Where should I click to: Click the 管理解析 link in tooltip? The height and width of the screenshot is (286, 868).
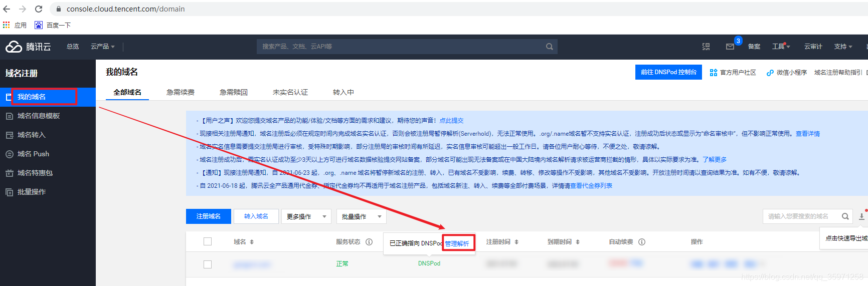click(x=457, y=244)
